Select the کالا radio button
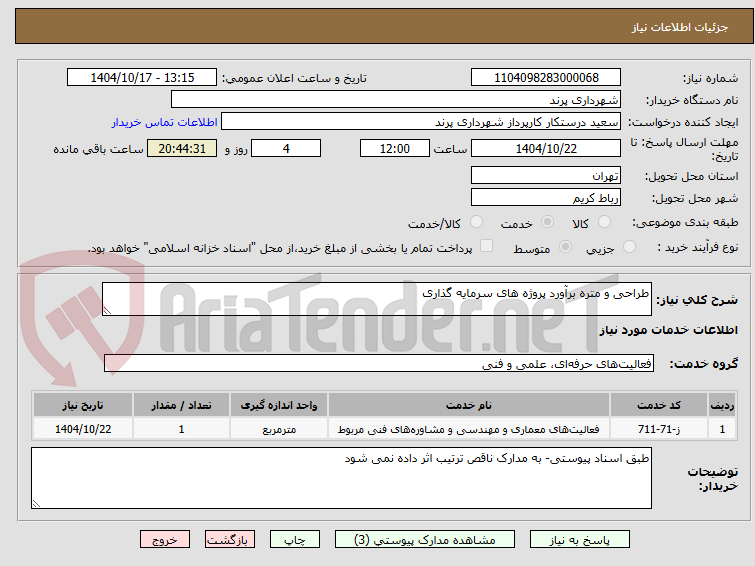 [x=604, y=222]
